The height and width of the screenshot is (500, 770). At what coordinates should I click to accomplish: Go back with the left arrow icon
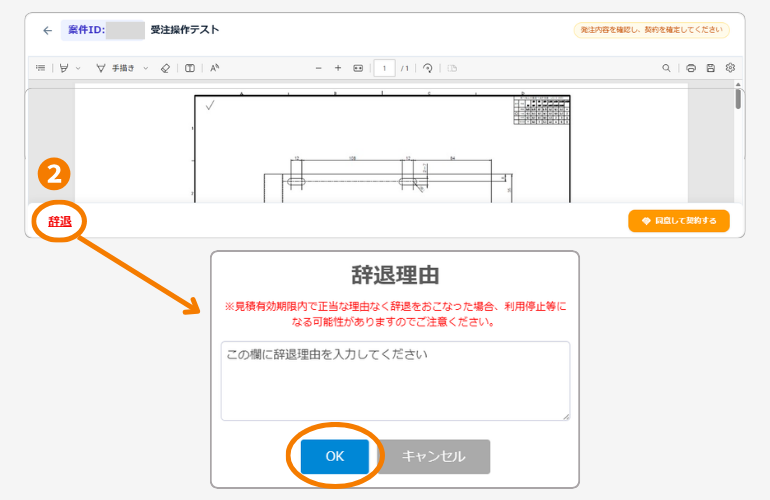pos(47,30)
